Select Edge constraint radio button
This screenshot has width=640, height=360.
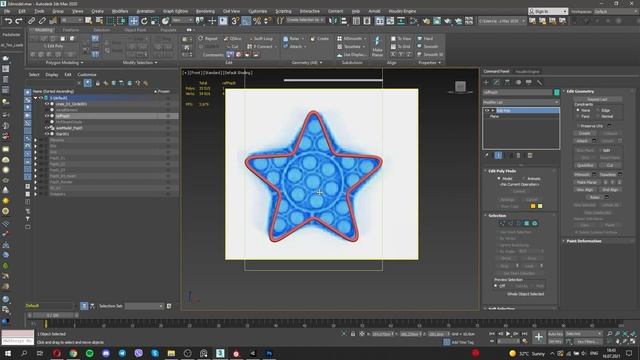point(598,110)
